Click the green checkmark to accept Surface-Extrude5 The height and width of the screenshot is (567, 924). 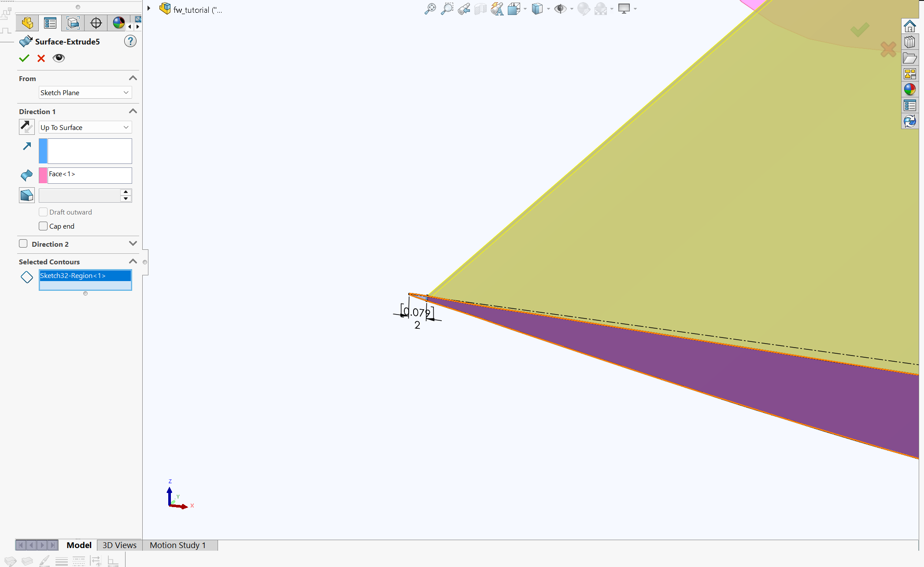pos(24,58)
